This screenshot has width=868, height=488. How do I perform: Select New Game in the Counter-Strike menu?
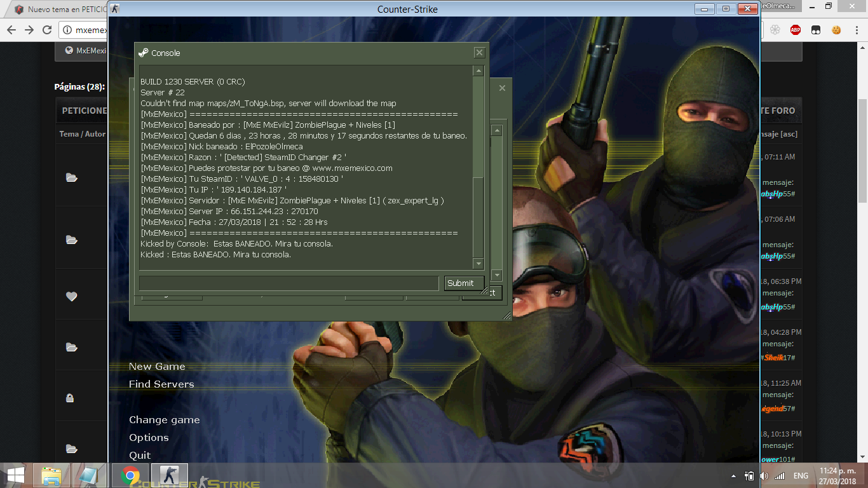tap(157, 367)
